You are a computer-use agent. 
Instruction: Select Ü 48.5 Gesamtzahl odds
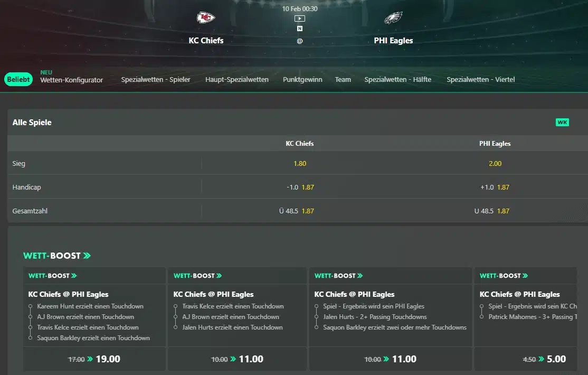297,211
